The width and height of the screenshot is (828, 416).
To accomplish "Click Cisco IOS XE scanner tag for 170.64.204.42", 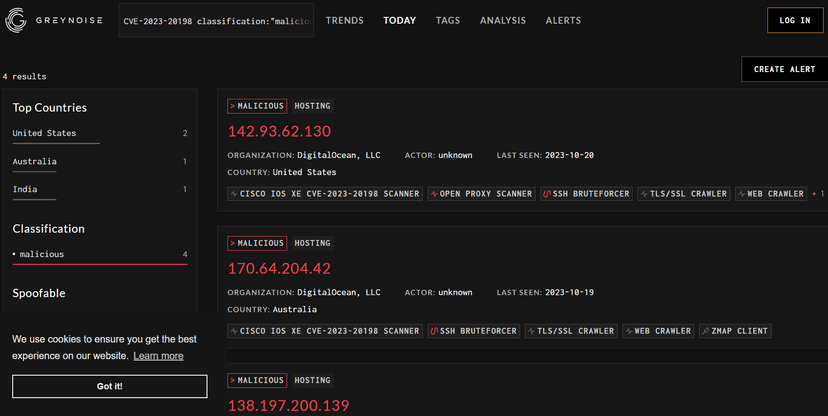I will pos(325,331).
